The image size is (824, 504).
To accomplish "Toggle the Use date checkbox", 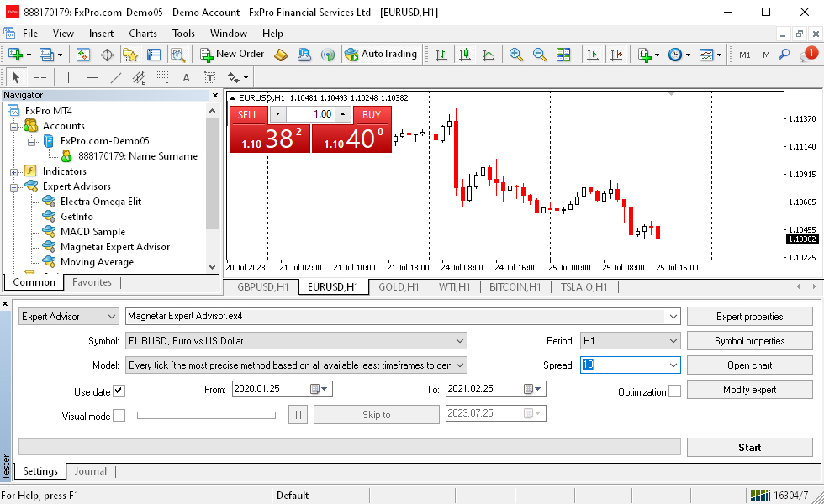I will [119, 391].
